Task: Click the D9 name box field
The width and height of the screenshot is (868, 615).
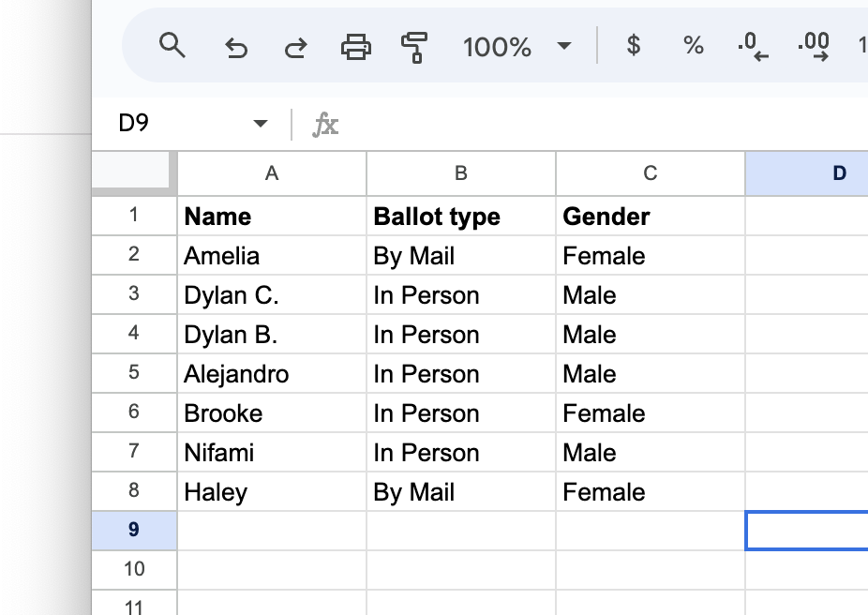Action: (191, 123)
